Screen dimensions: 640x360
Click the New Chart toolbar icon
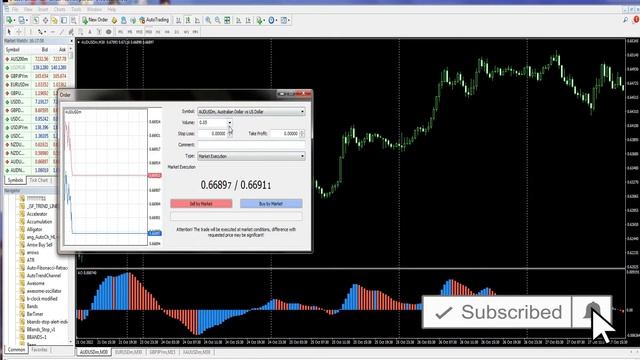click(9, 20)
